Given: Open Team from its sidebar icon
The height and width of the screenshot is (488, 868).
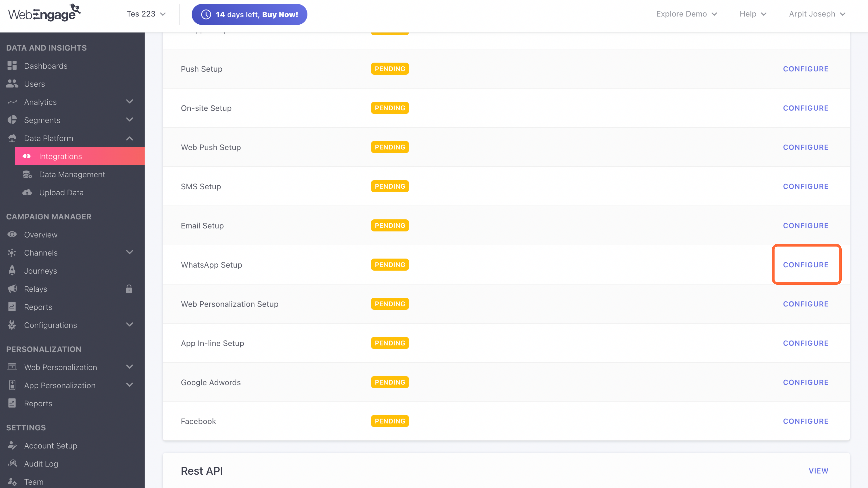Looking at the screenshot, I should tap(12, 482).
